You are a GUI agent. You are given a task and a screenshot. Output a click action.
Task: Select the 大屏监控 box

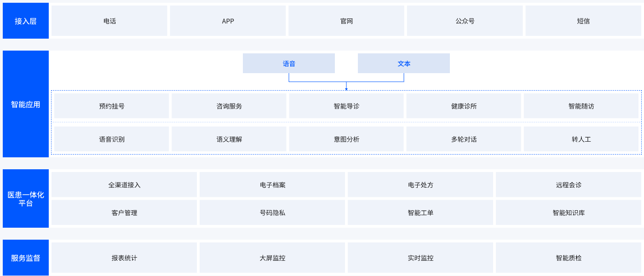[x=272, y=258]
